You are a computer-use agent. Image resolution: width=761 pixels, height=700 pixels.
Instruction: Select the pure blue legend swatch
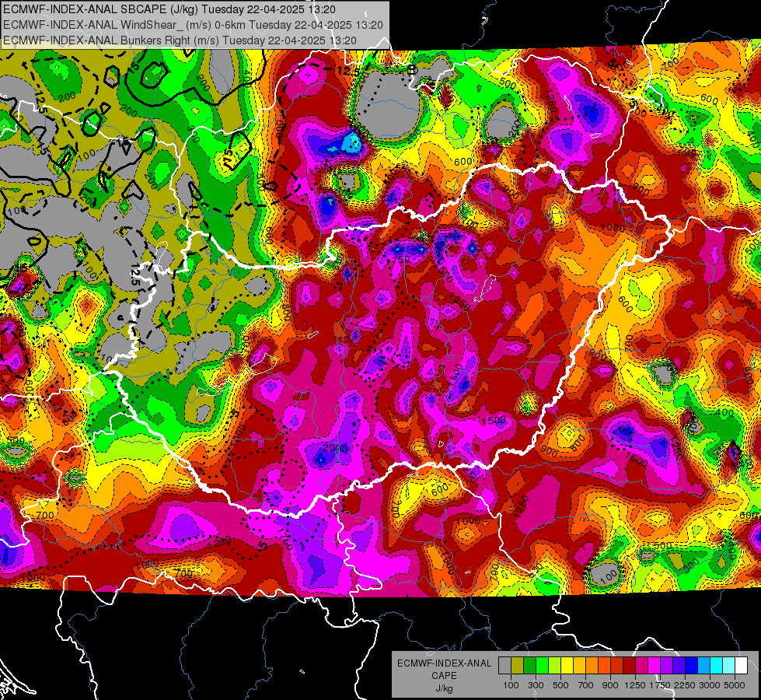[x=692, y=665]
